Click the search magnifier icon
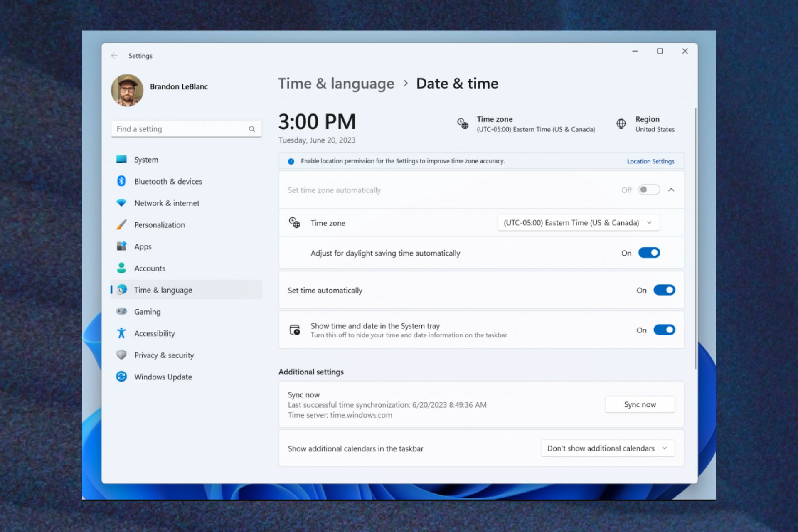Screen dimensions: 798x532 252,129
